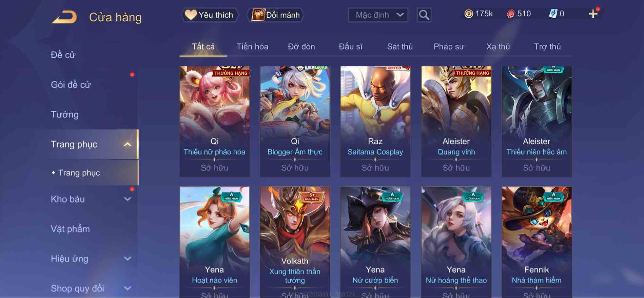644x298 pixels.
Task: Click the red gem currency icon
Action: 510,14
